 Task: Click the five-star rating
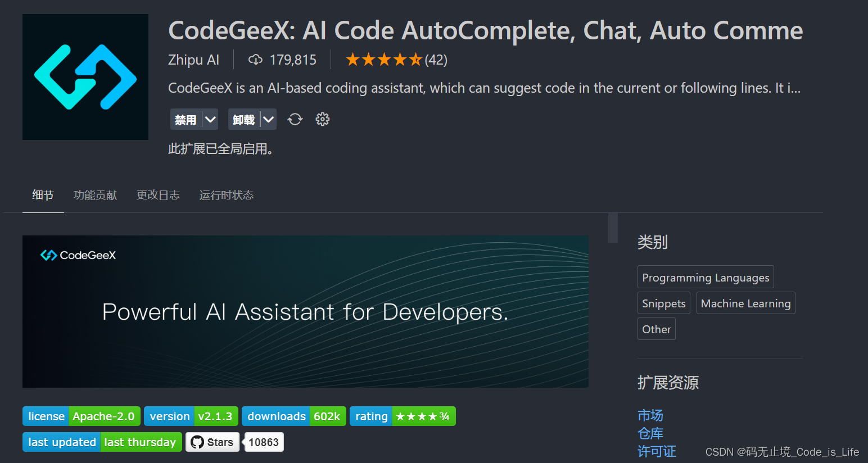[x=384, y=60]
